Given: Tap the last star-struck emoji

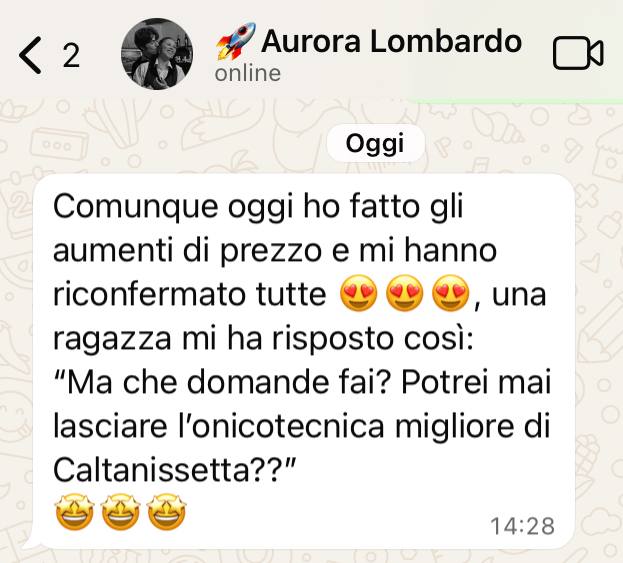Looking at the screenshot, I should coord(166,512).
